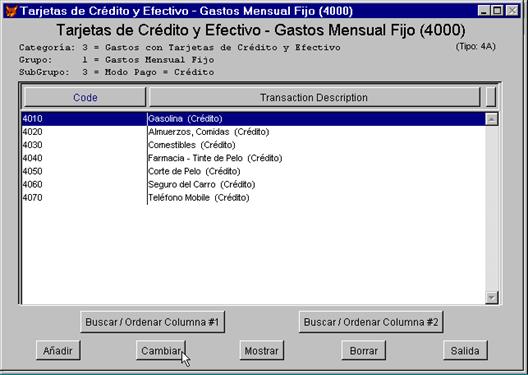Close the Gastos Mensual Fijo window
The height and width of the screenshot is (375, 528).
[513, 11]
